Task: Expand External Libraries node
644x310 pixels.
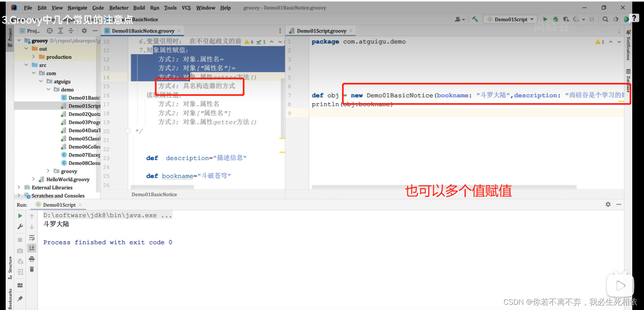Action: tap(19, 187)
